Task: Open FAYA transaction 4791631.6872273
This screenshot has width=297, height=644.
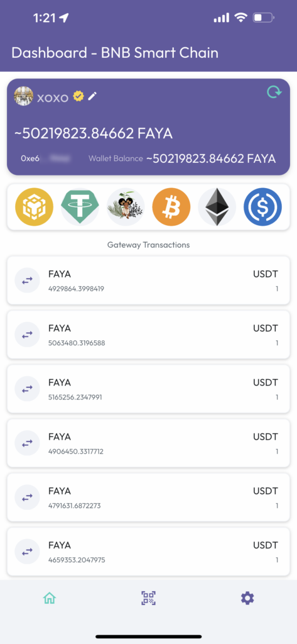Action: 148,497
